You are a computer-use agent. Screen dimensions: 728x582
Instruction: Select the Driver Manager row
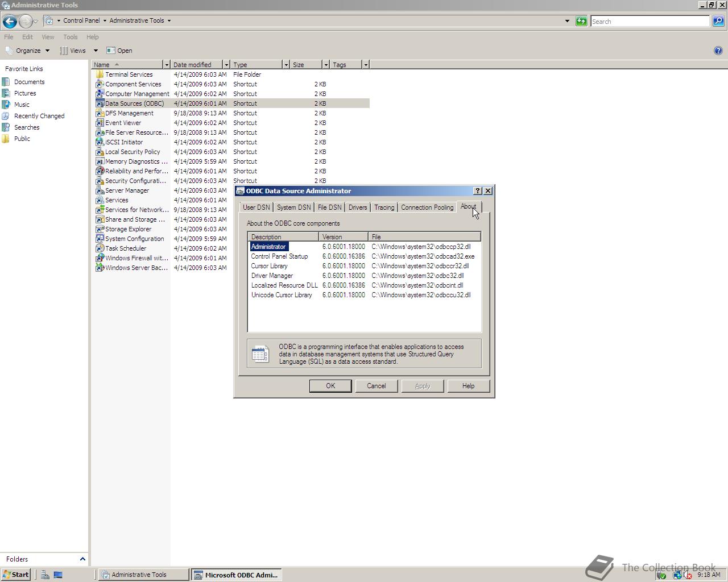364,276
